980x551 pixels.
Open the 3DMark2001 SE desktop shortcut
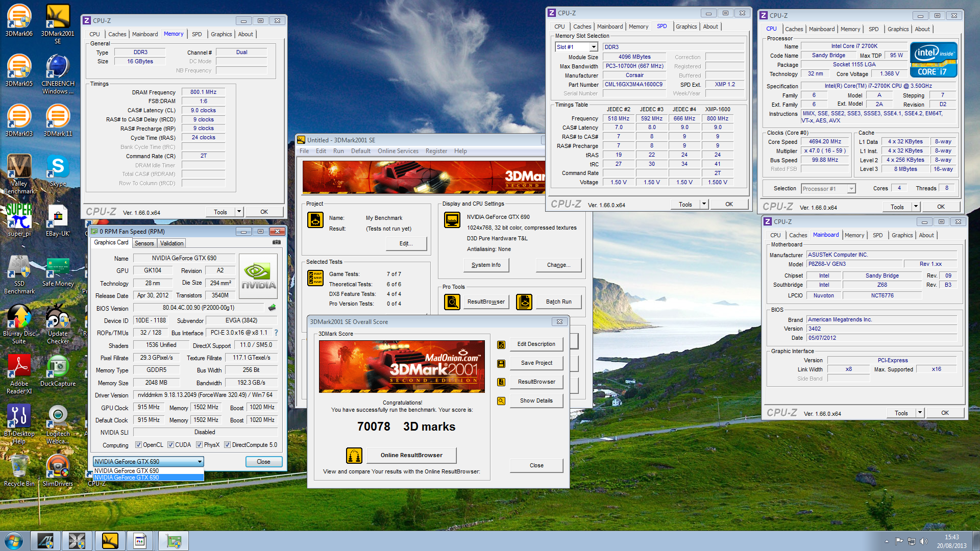[x=58, y=24]
